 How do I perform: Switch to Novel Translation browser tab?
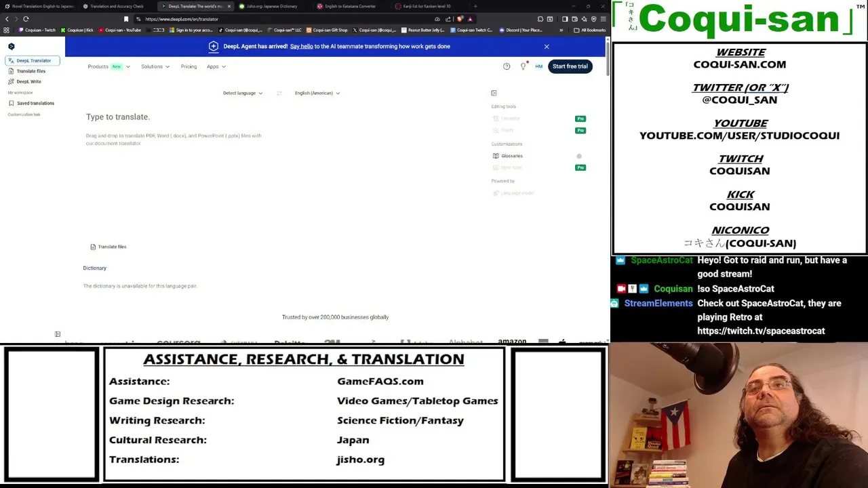tap(39, 6)
